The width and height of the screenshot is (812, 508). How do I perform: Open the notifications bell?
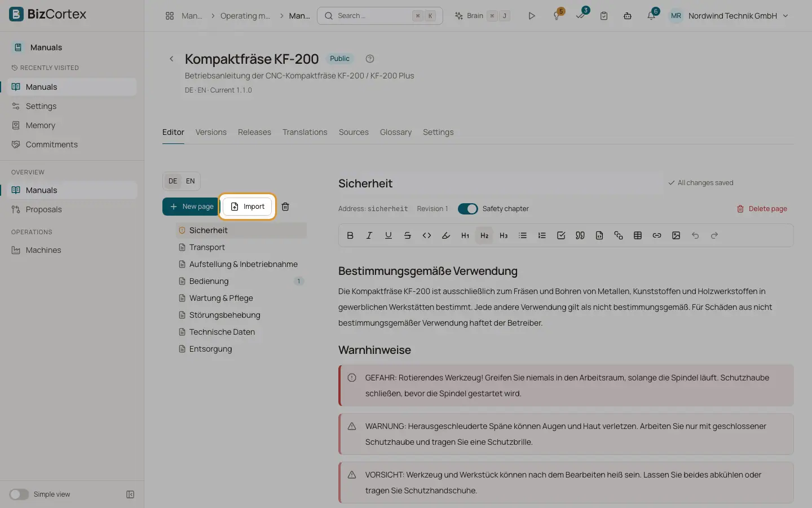click(651, 16)
